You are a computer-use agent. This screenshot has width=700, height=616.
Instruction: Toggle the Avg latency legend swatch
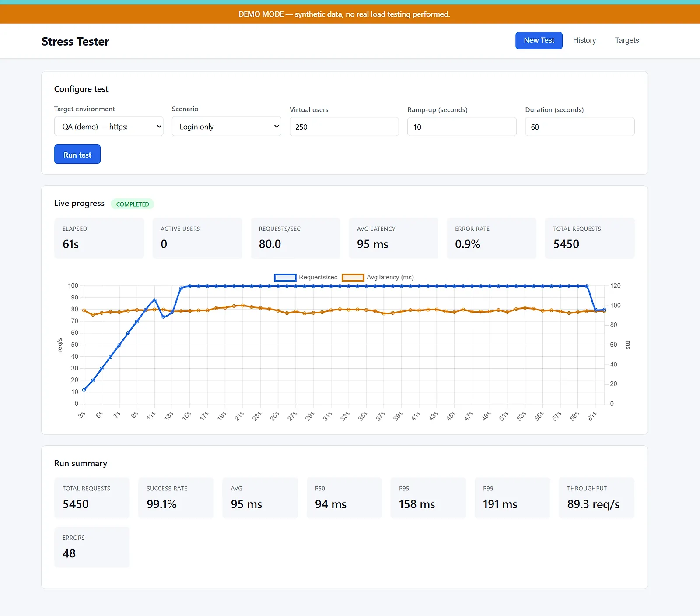point(353,278)
